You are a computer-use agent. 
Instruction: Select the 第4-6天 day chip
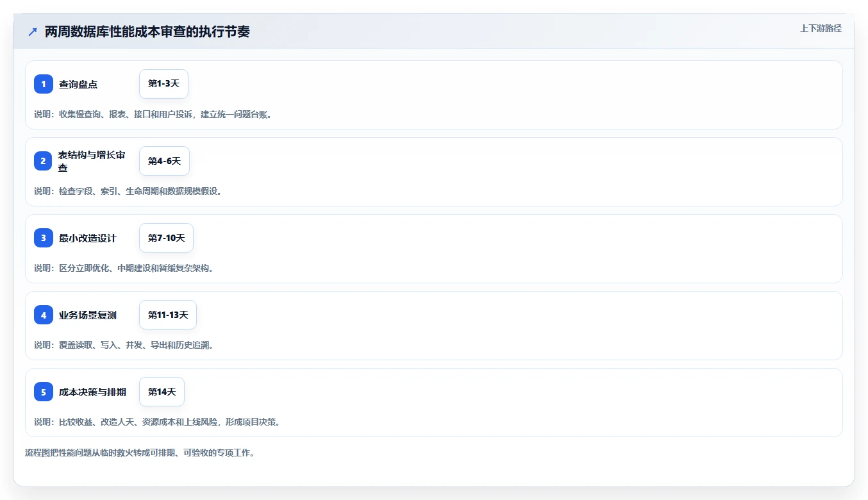point(164,161)
